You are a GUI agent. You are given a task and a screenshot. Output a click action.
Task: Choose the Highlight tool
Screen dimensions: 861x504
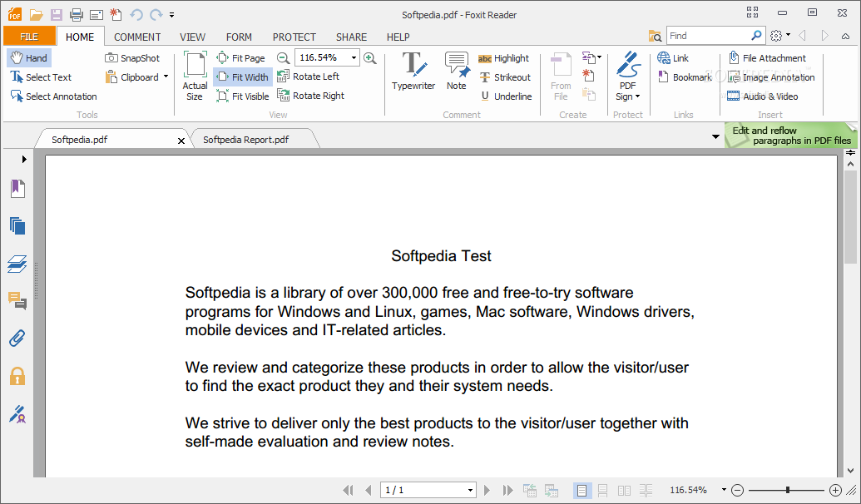pyautogui.click(x=503, y=58)
